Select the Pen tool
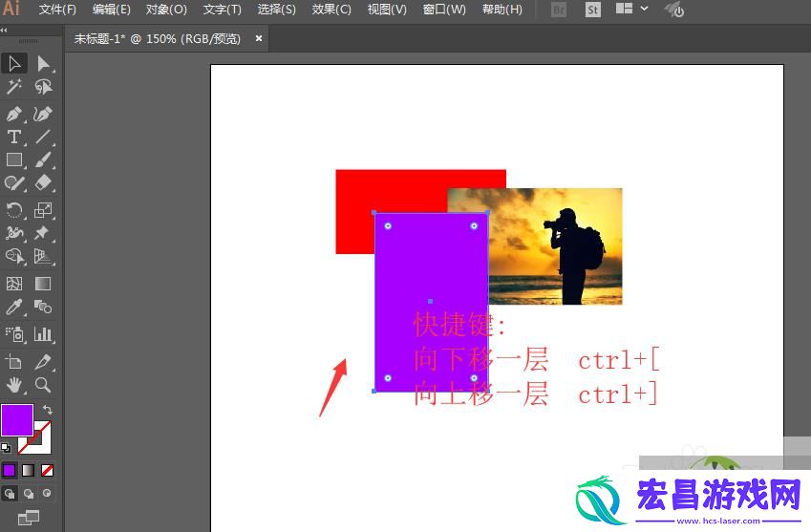Viewport: 811px width, 532px height. (x=14, y=114)
